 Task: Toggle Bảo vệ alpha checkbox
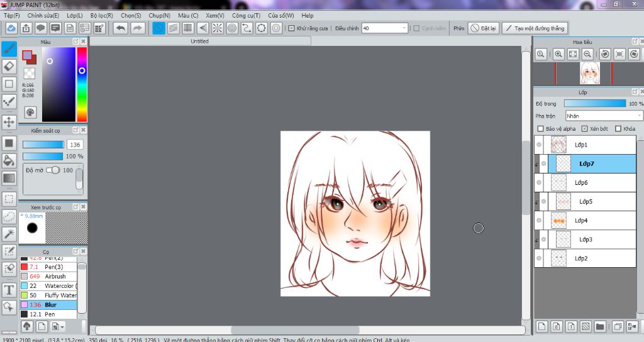[540, 128]
